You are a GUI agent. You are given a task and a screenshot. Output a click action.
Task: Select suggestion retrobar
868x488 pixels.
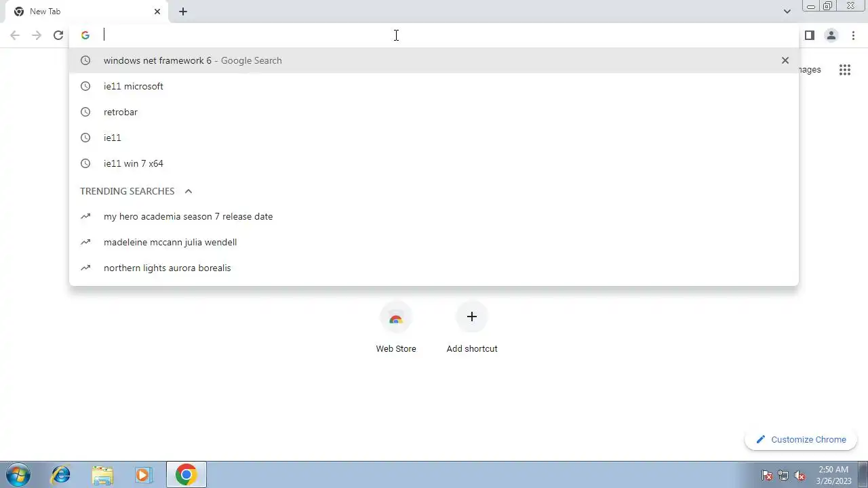434,112
